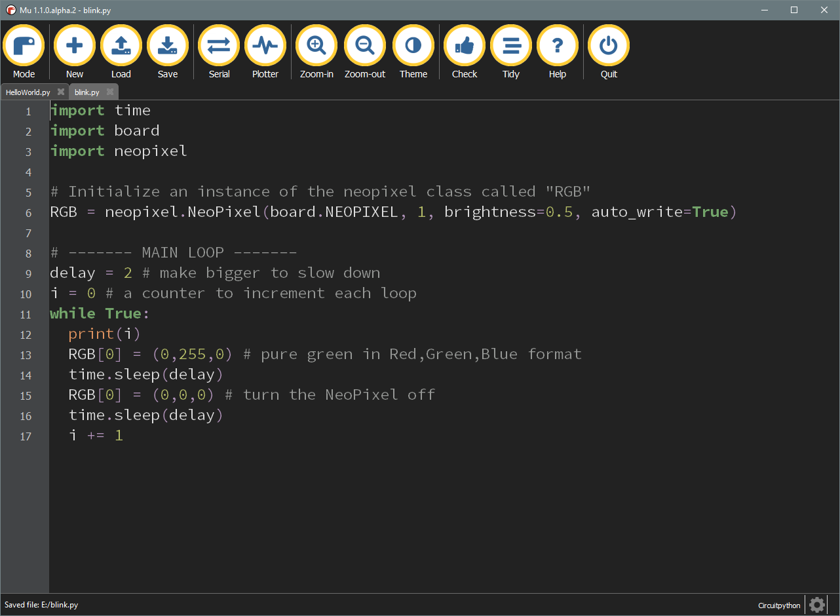Place cursor on "import neopixel" line

click(119, 151)
